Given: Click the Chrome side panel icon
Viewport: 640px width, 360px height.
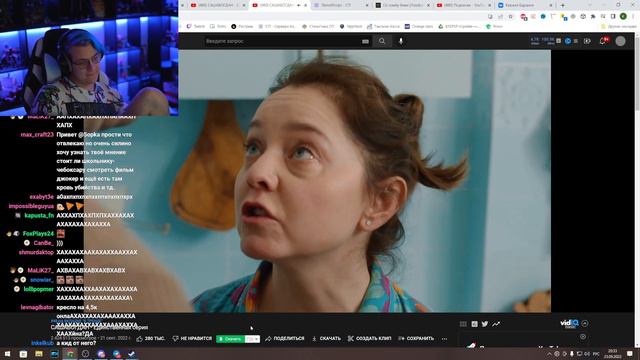Looking at the screenshot, I should [613, 16].
